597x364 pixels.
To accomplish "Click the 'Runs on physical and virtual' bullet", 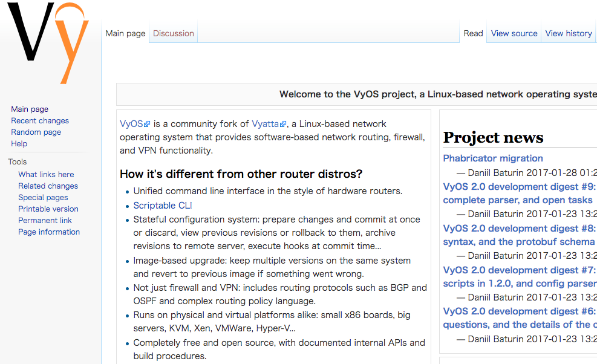I will click(272, 322).
